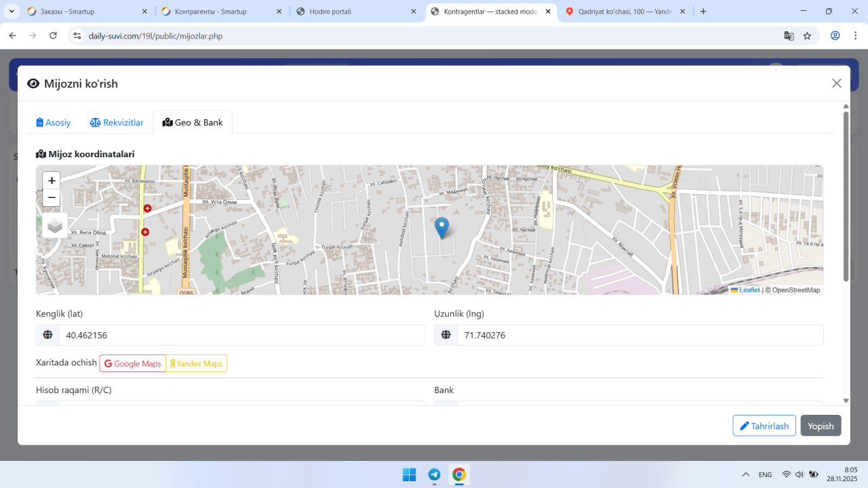
Task: Bookmark this page with star icon
Action: pos(807,36)
